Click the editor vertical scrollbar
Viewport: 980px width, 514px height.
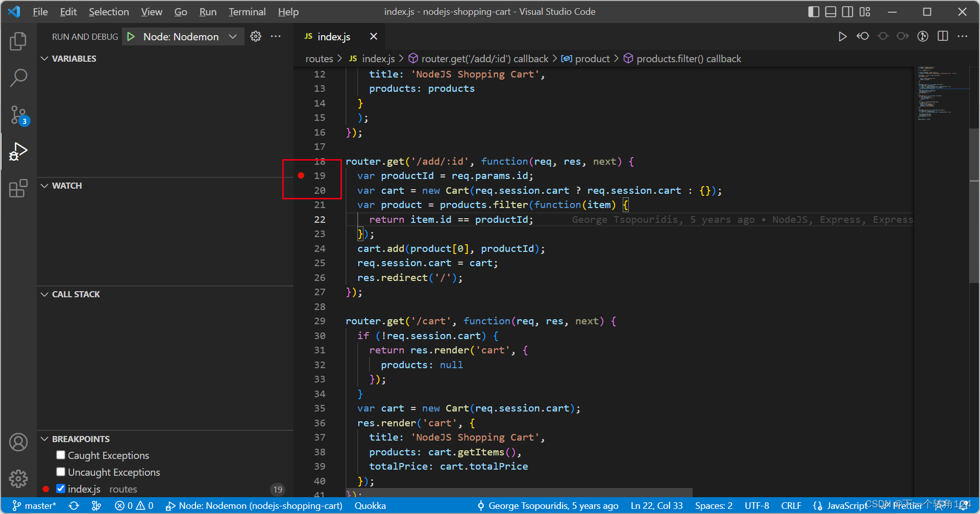click(x=974, y=206)
